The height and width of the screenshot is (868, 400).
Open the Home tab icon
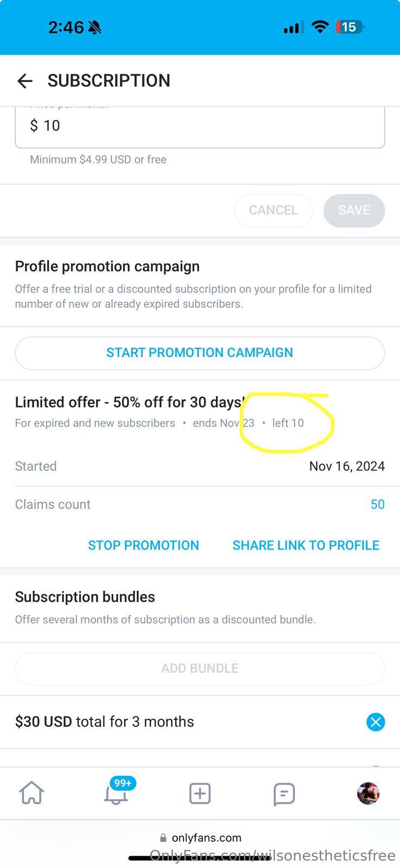(31, 793)
